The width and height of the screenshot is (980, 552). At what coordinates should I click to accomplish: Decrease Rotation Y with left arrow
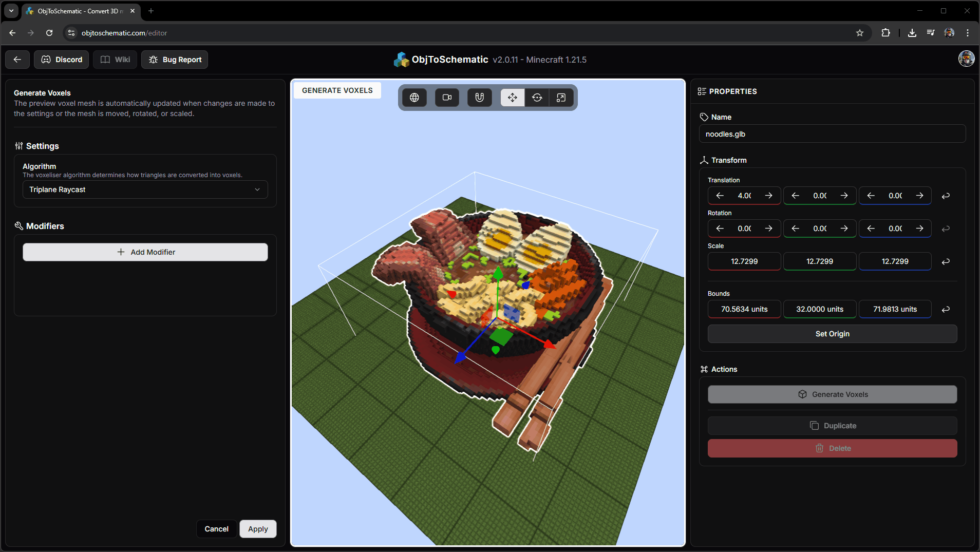pos(795,229)
